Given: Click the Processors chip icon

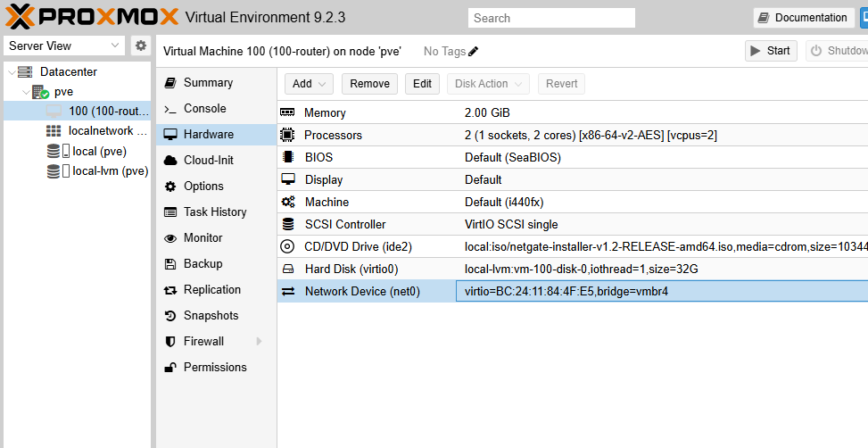Looking at the screenshot, I should click(x=287, y=135).
